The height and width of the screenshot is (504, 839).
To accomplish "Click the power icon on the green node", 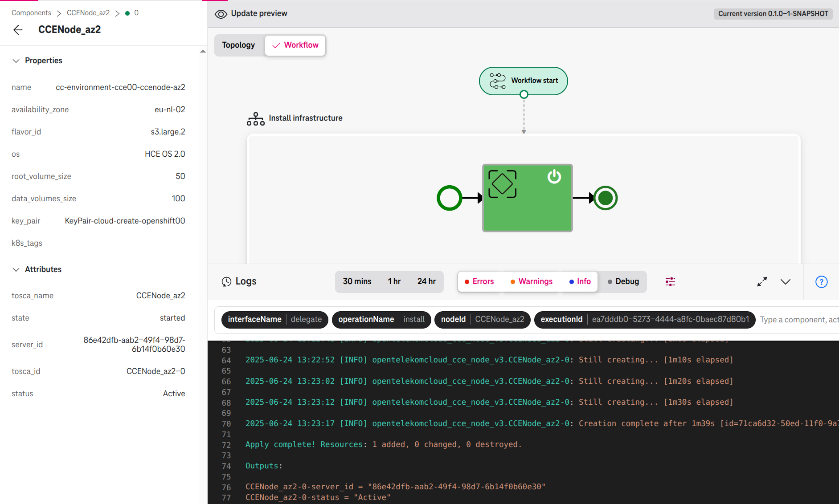I will (554, 176).
